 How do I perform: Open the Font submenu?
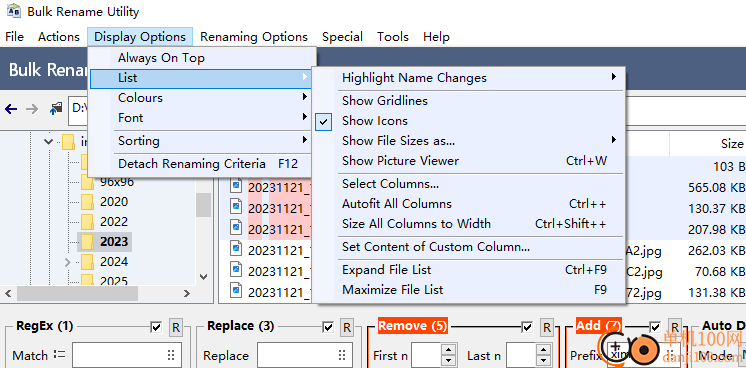coord(202,118)
